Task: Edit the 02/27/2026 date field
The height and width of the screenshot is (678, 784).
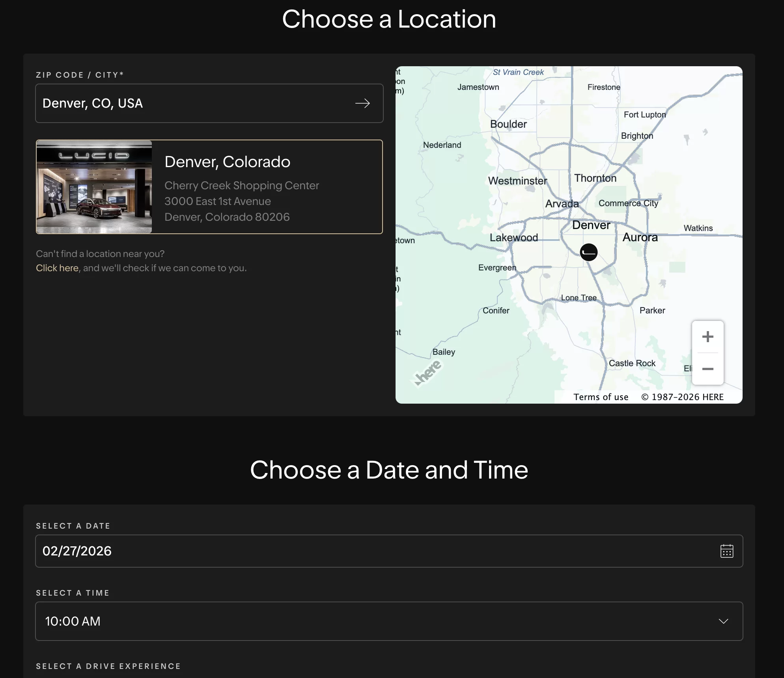Action: pos(389,551)
